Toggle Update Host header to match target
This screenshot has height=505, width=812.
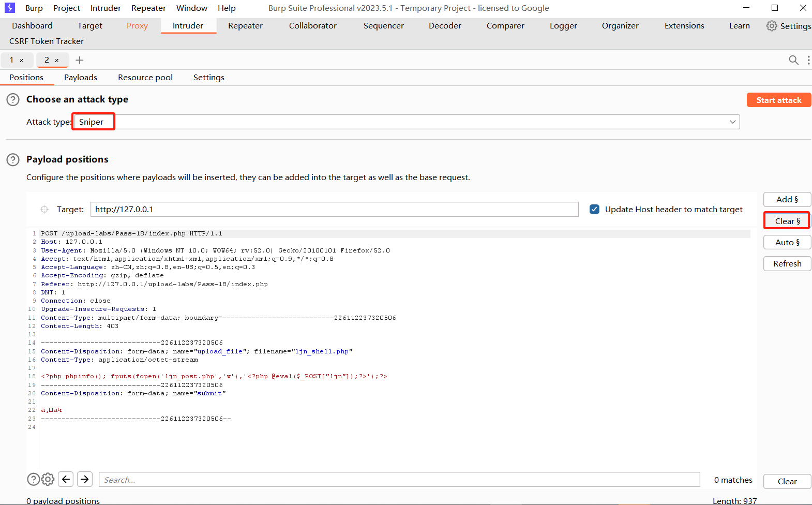tap(595, 209)
